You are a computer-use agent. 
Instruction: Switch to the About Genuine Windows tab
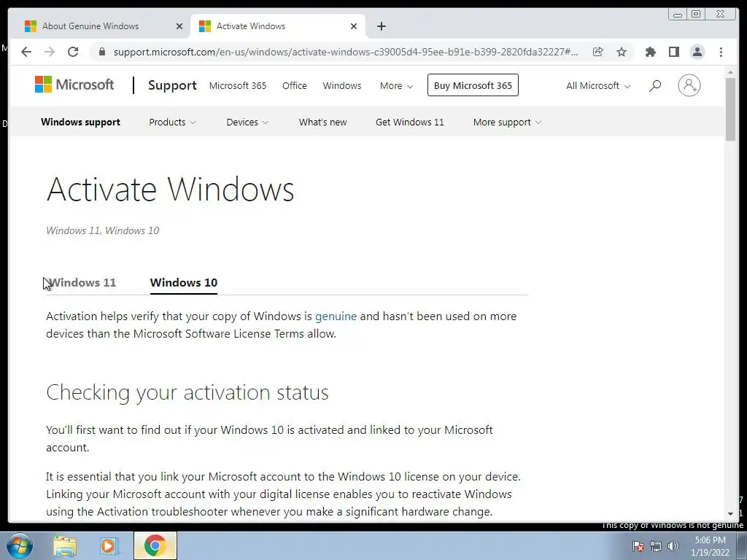coord(101,26)
